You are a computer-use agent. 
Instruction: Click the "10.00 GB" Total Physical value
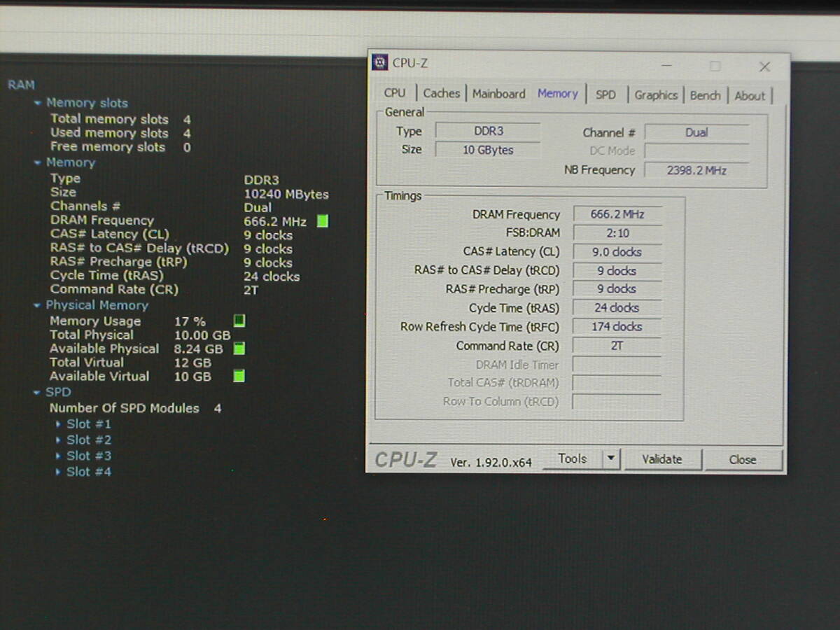click(202, 335)
